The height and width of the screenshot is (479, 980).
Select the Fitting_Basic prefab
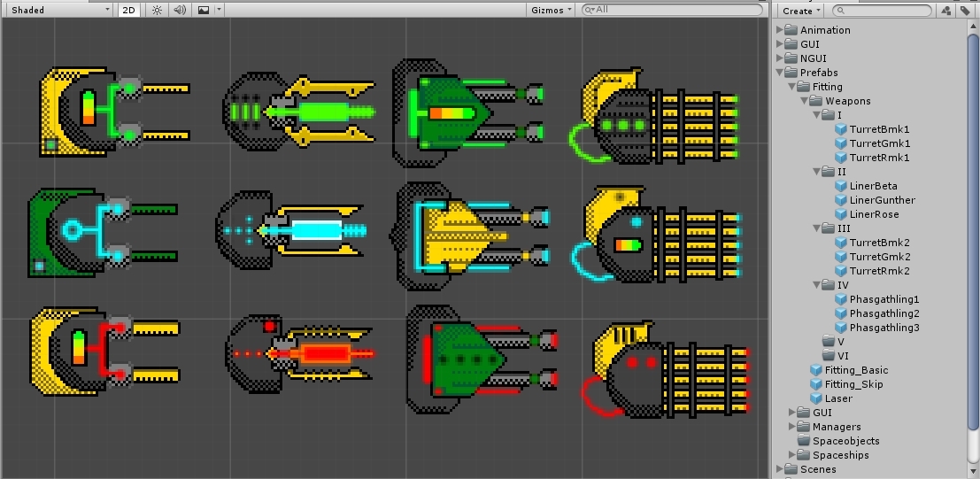click(855, 370)
